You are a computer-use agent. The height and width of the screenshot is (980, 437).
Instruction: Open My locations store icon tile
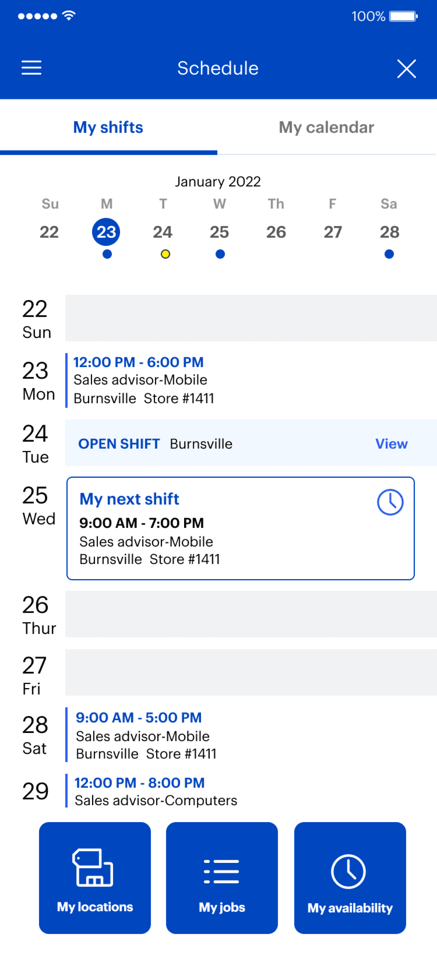[x=95, y=878]
